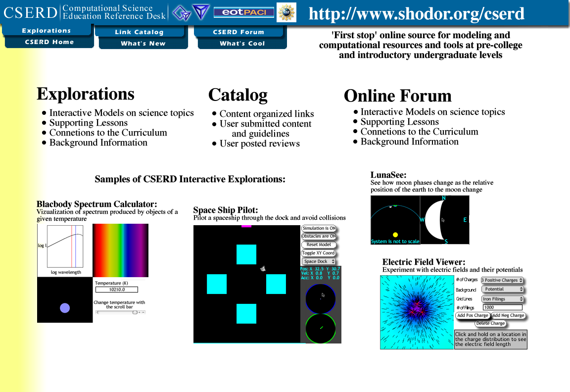Click the downward-pointing blue triangle logo
The width and height of the screenshot is (570, 392).
pos(201,12)
